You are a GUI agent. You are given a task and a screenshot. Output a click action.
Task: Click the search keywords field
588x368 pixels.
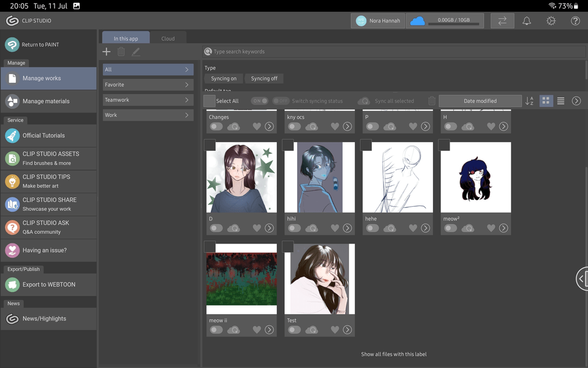[394, 52]
